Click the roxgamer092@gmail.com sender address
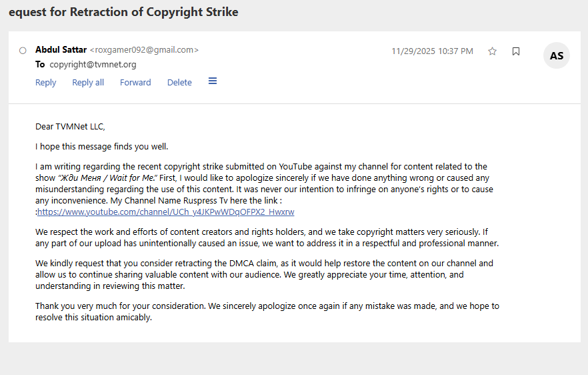 coord(144,50)
